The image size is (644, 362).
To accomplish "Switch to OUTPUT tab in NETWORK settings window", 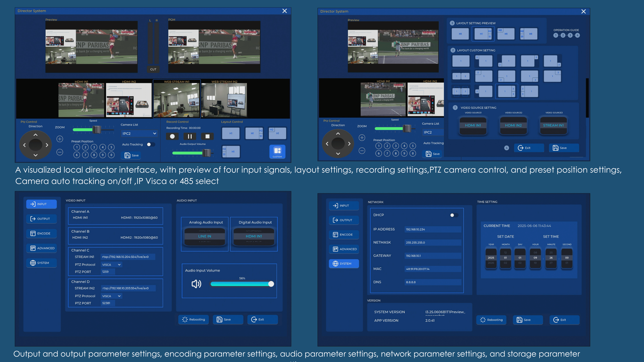I will (x=344, y=220).
